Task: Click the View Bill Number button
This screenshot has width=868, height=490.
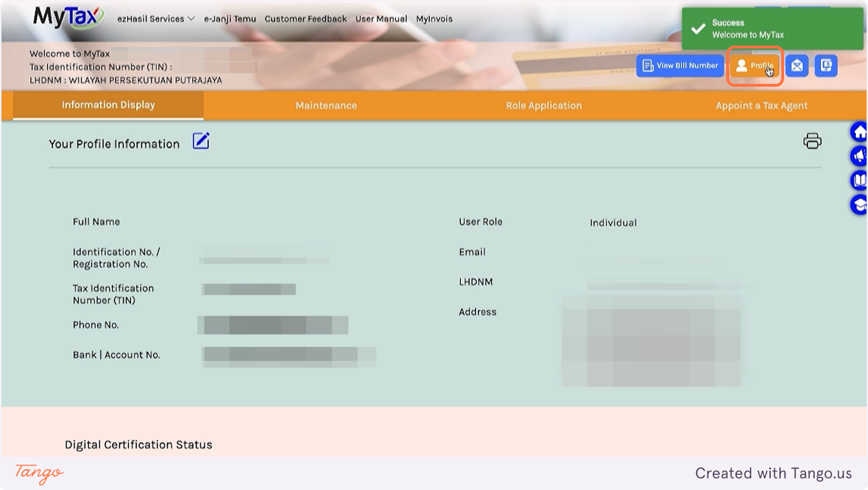Action: pos(680,66)
